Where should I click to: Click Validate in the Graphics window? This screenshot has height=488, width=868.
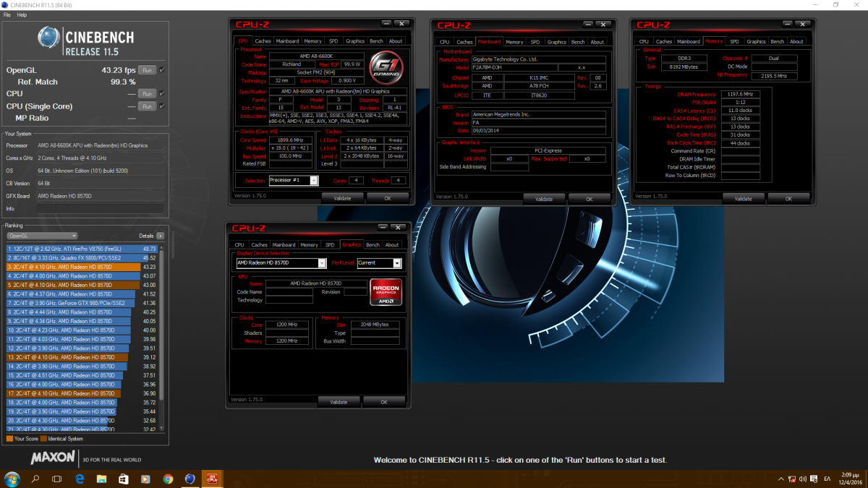(339, 401)
